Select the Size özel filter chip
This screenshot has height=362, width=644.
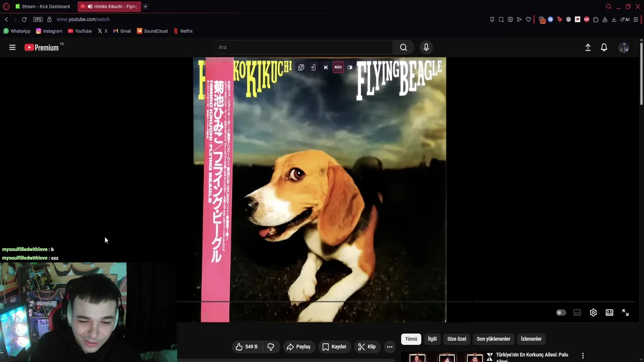click(457, 339)
